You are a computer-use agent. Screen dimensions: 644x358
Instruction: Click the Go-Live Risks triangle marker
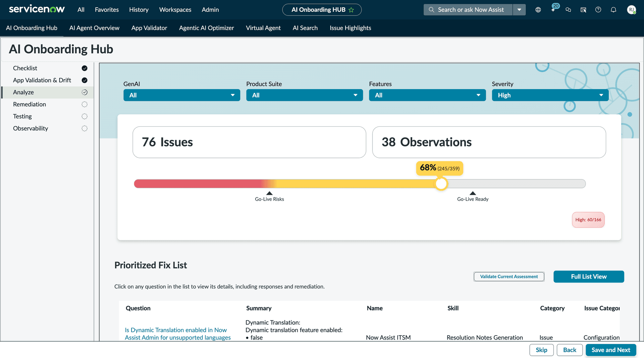pos(269,193)
